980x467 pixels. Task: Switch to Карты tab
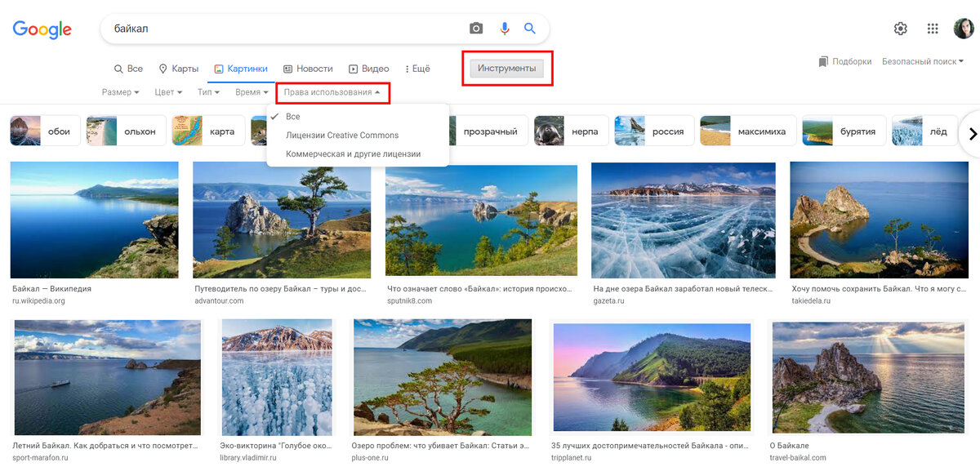179,69
